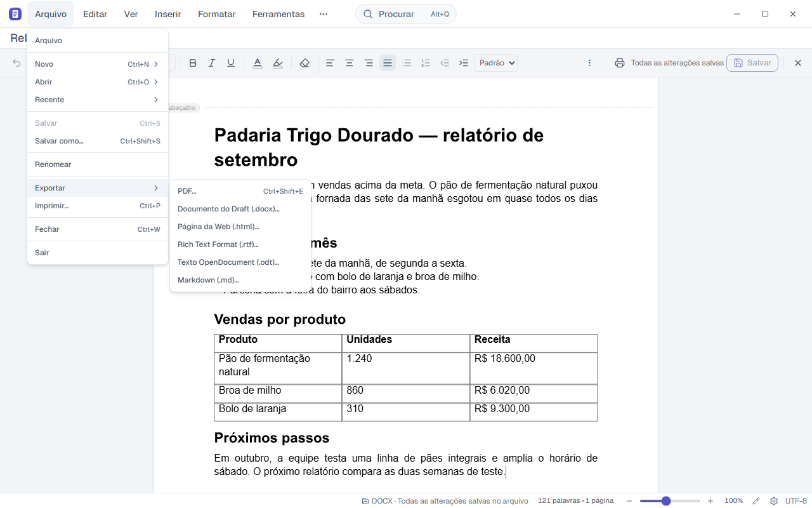Screen dimensions: 812x508
Task: Expand the Recente submenu
Action: 98,100
